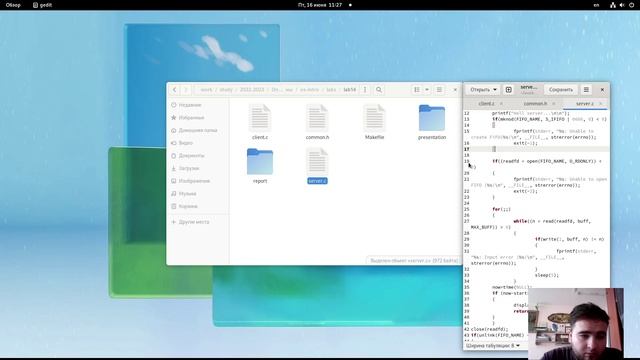Open the clock/calendar in top bar
The height and width of the screenshot is (360, 640).
point(320,5)
